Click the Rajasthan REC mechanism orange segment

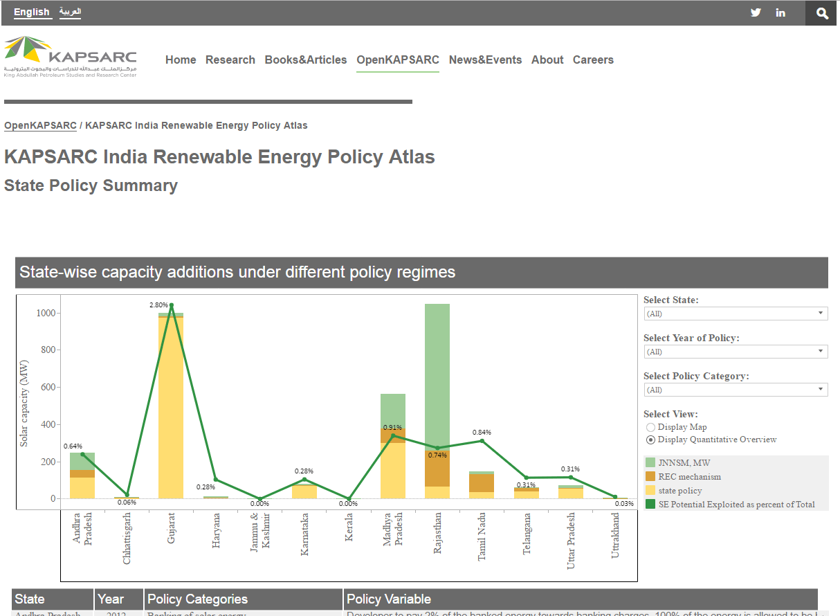click(x=437, y=469)
